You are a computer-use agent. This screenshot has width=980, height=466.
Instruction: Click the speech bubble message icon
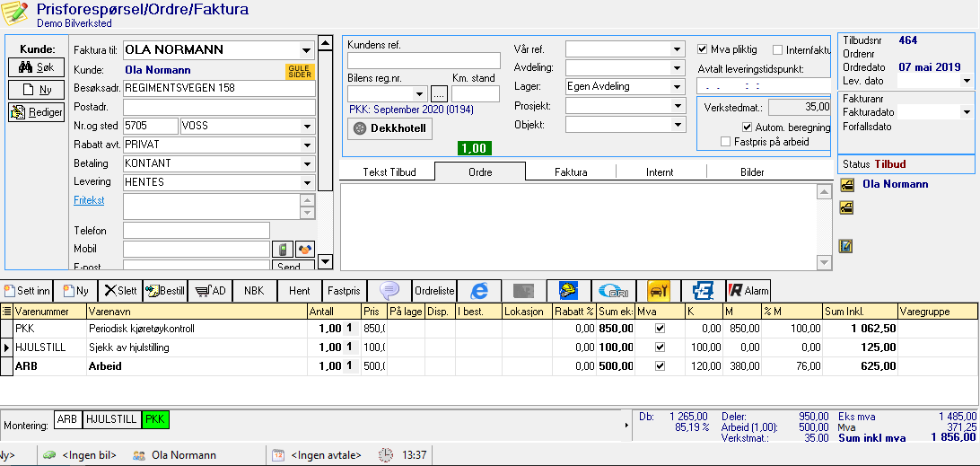tap(389, 290)
